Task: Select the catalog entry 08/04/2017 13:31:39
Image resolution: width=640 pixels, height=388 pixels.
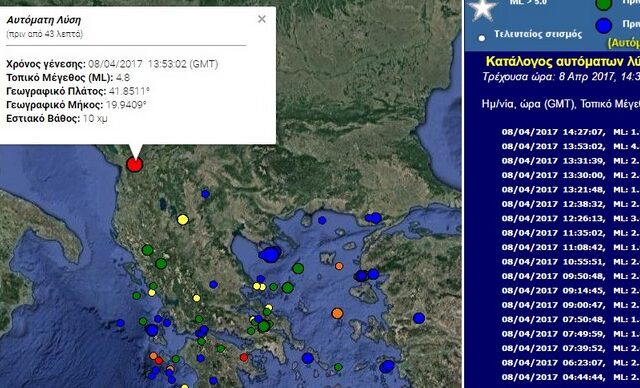Action: tap(571, 161)
